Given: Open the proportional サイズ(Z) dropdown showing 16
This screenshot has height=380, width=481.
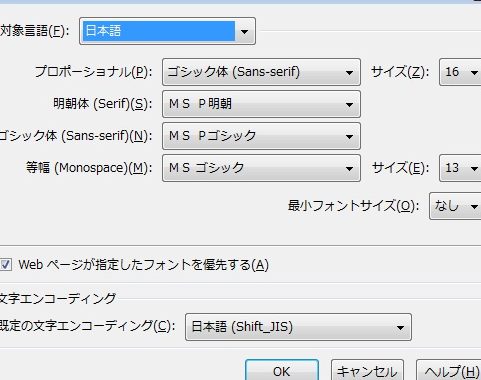Looking at the screenshot, I should (x=460, y=72).
